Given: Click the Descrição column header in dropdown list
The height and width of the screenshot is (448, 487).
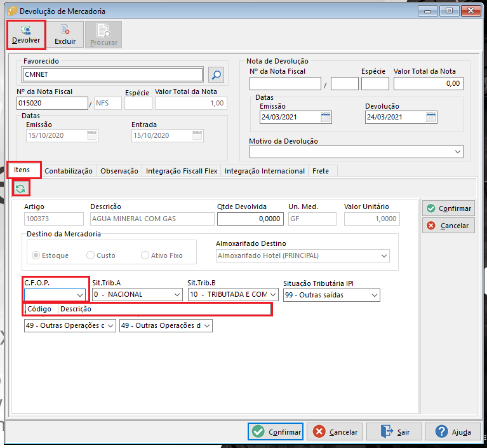Looking at the screenshot, I should coord(164,309).
